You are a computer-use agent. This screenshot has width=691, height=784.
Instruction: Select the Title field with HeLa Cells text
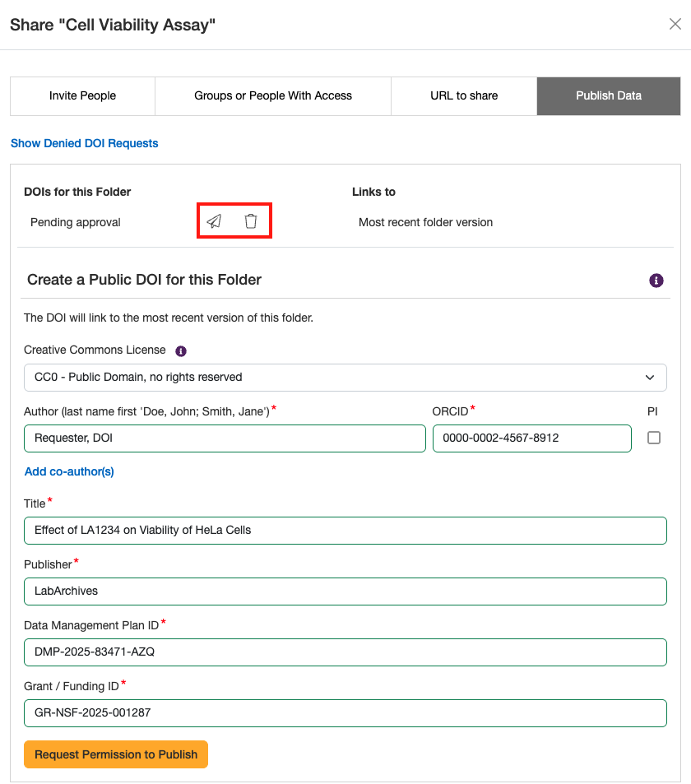[345, 530]
